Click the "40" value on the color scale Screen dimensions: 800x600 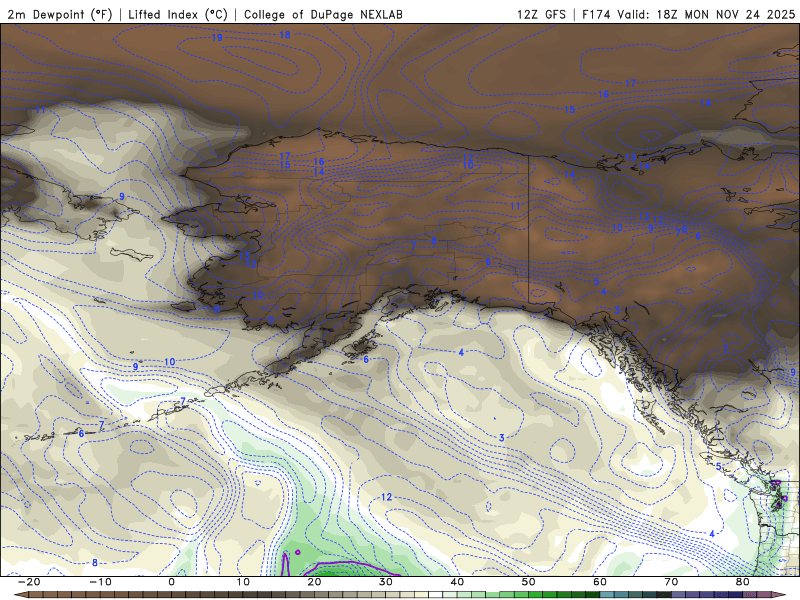coord(457,582)
